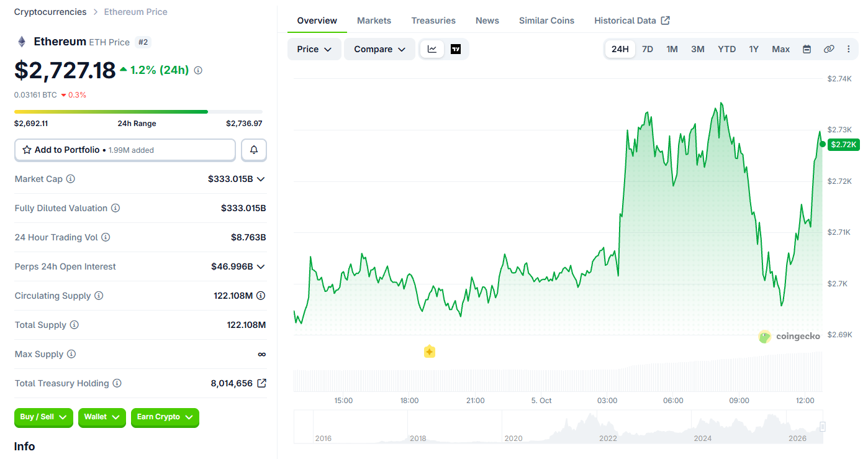The height and width of the screenshot is (459, 868).
Task: Click the info icon beside 1.2% (24h)
Action: (198, 70)
